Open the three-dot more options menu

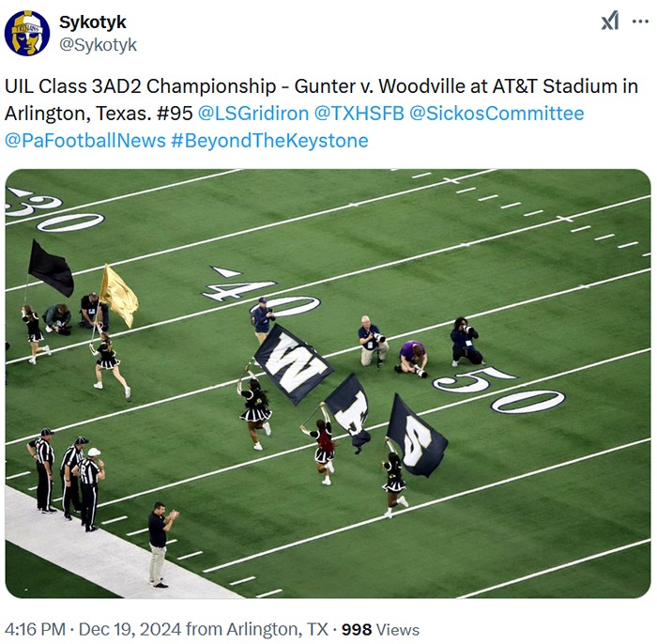click(x=640, y=22)
